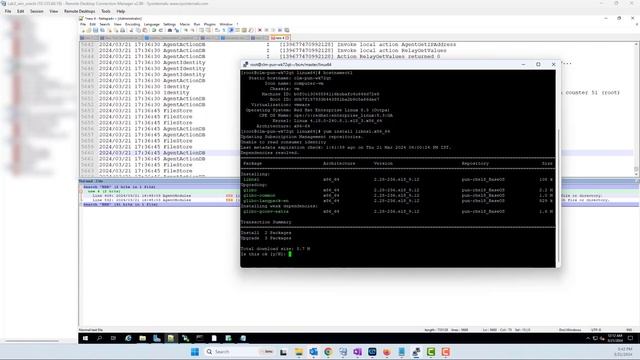The width and height of the screenshot is (640, 360).
Task: Click the RDCMan tree horizontal scrollbar
Action: point(32,341)
